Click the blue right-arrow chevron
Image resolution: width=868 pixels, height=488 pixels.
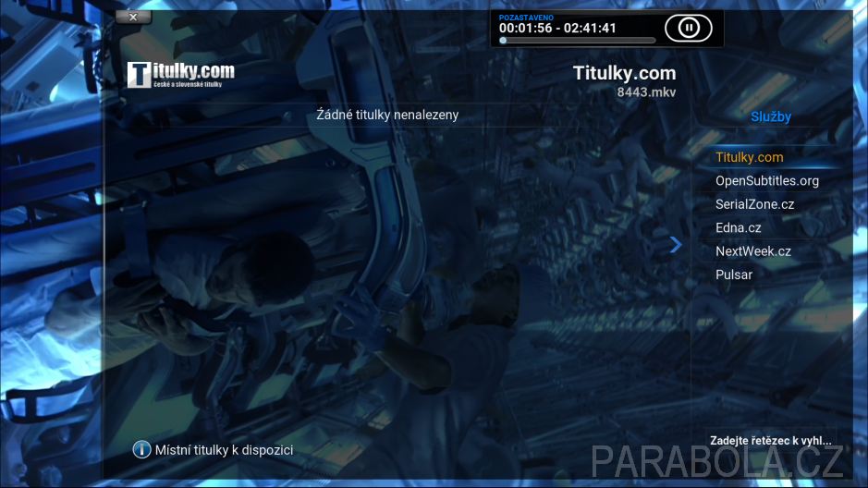[x=676, y=245]
